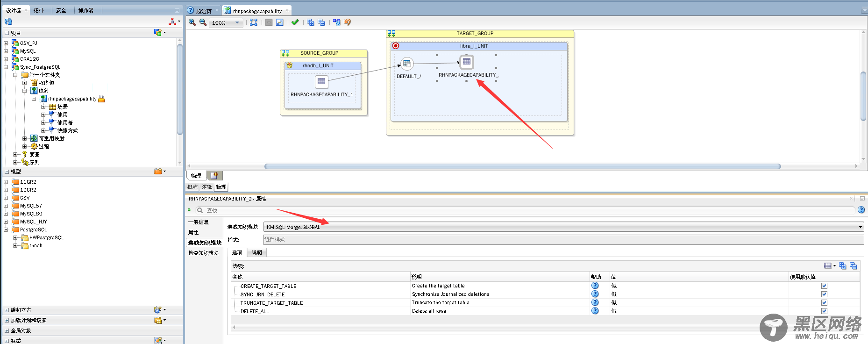Viewport: 868px width, 344px height.
Task: Click the new physical design tab icon
Action: [x=214, y=175]
